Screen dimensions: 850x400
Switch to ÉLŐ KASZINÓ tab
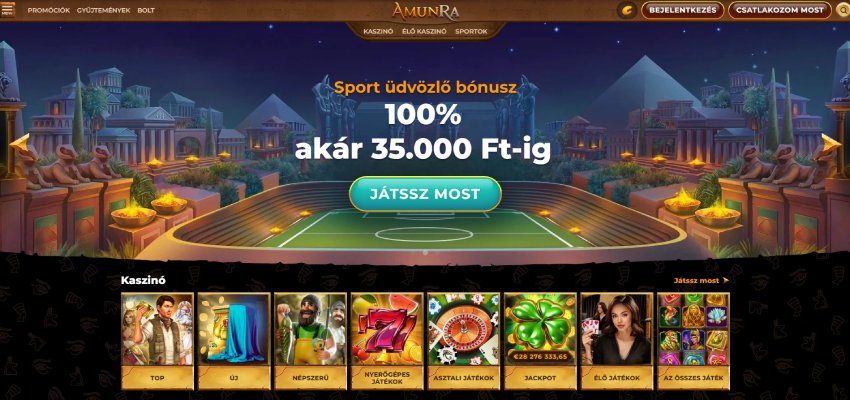pos(424,31)
